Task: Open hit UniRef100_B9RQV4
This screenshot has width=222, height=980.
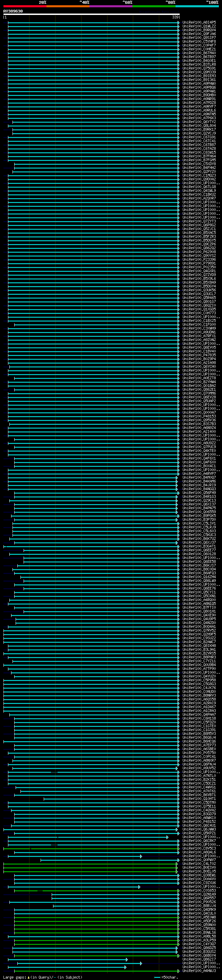Action: pos(199,30)
